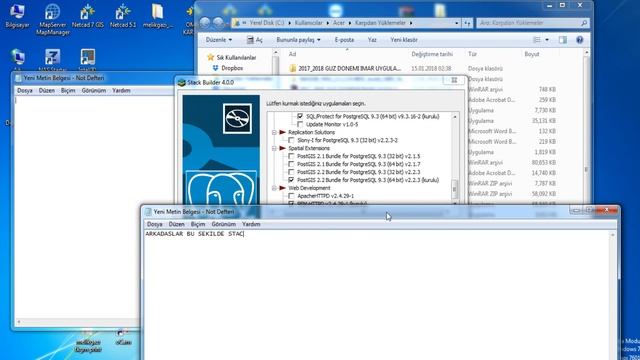Sort files by the Boyut column header

(x=532, y=54)
